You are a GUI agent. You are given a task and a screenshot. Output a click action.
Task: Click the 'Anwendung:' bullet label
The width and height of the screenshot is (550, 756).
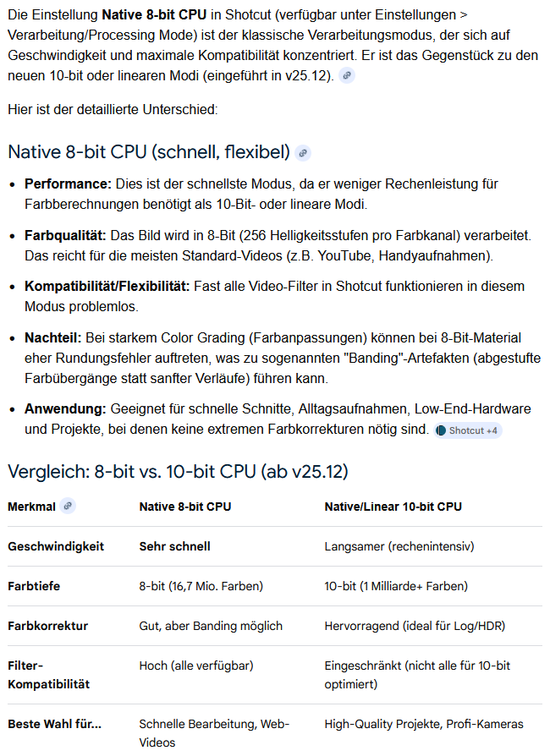click(65, 408)
